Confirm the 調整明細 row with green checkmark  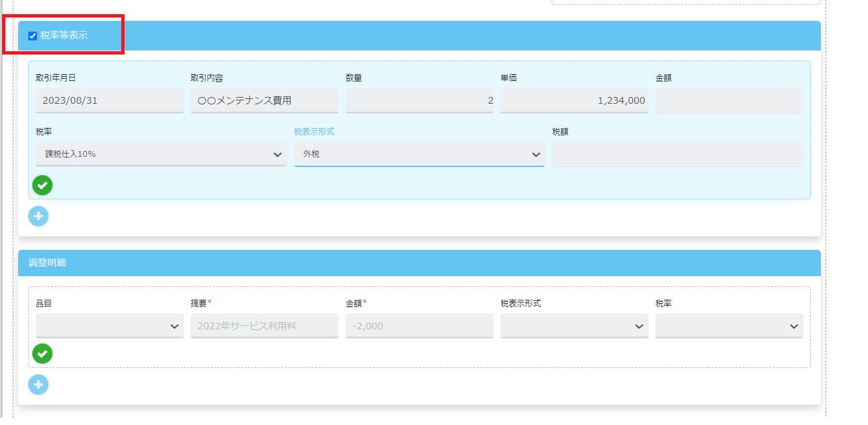[42, 353]
